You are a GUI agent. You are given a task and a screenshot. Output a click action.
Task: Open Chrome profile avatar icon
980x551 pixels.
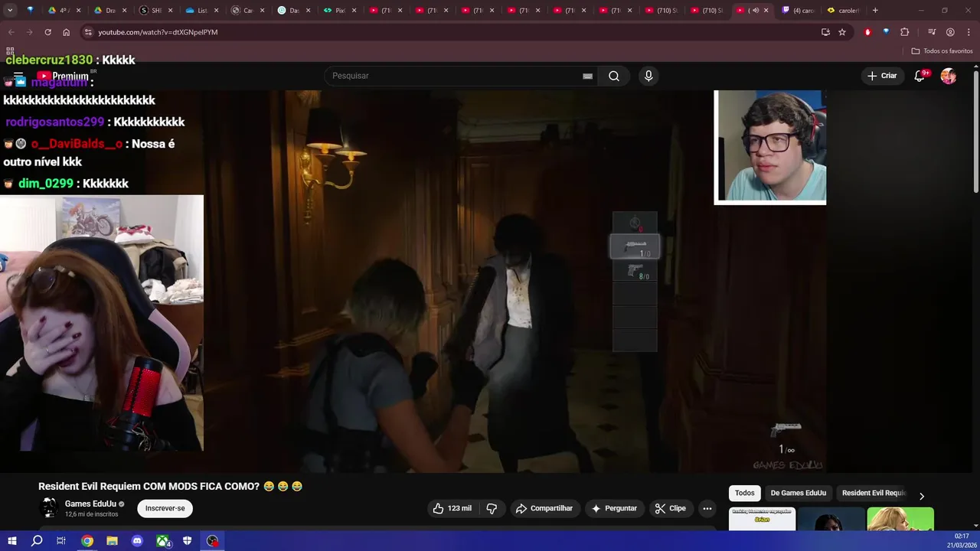coord(950,32)
